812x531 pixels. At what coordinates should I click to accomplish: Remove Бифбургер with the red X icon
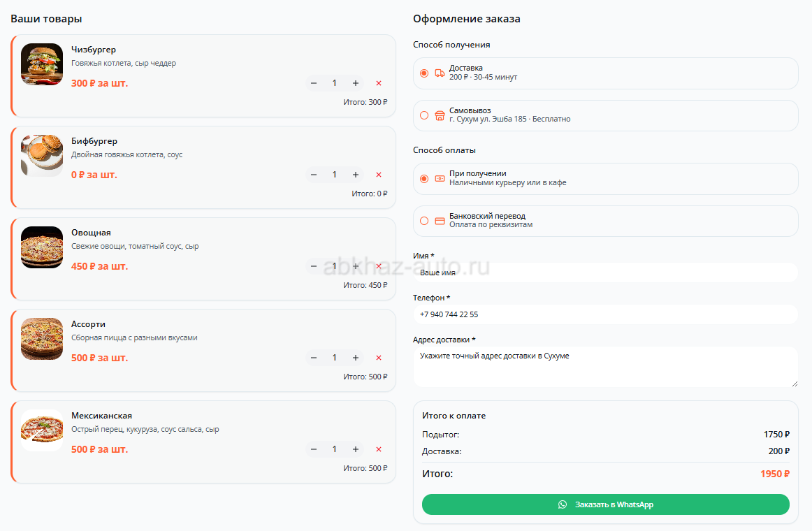[379, 175]
